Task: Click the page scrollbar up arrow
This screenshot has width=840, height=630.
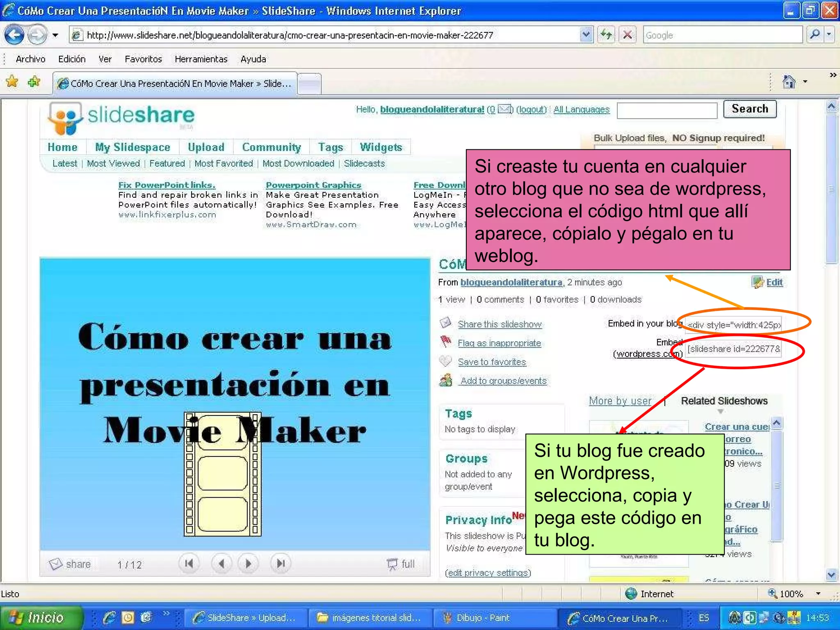Action: pos(831,107)
